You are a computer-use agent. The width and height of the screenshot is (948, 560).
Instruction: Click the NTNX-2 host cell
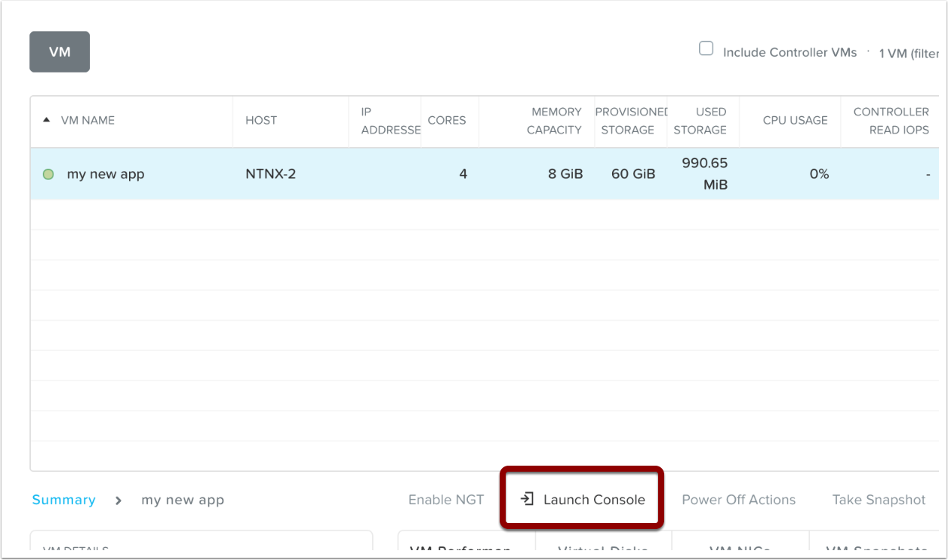(x=270, y=174)
